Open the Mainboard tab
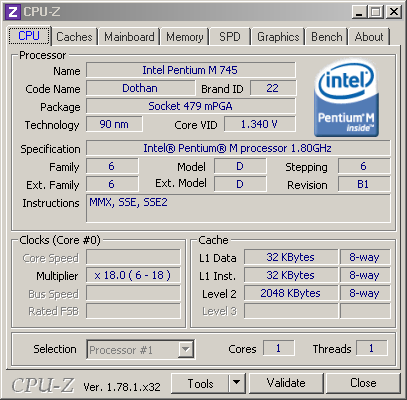This screenshot has width=407, height=400. [x=129, y=37]
